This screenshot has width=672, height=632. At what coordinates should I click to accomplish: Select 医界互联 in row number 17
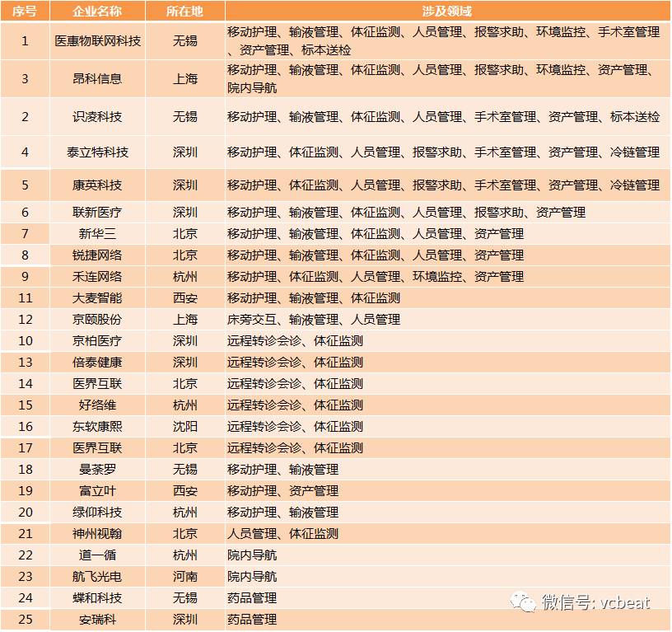pos(97,447)
